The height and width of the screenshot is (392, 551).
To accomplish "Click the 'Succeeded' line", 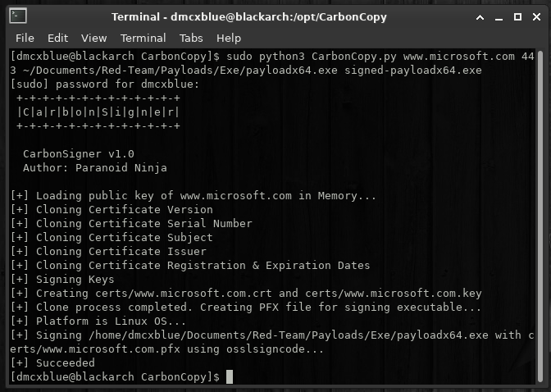I will click(52, 363).
